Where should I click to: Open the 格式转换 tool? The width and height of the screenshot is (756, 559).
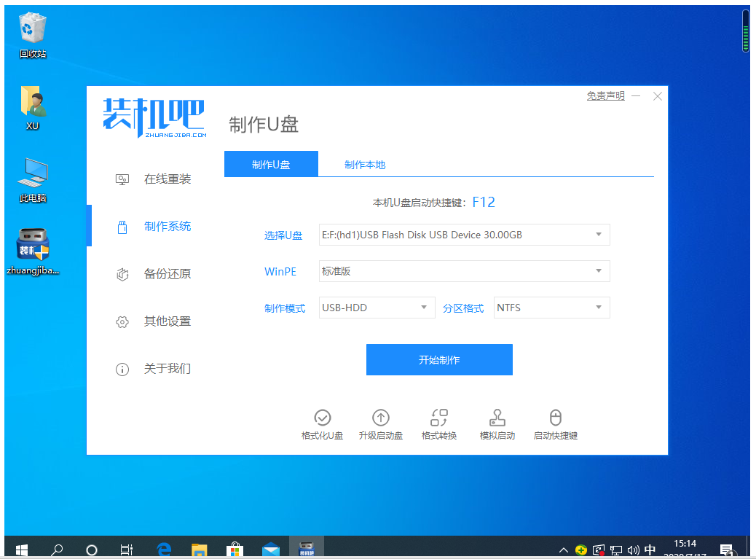438,424
